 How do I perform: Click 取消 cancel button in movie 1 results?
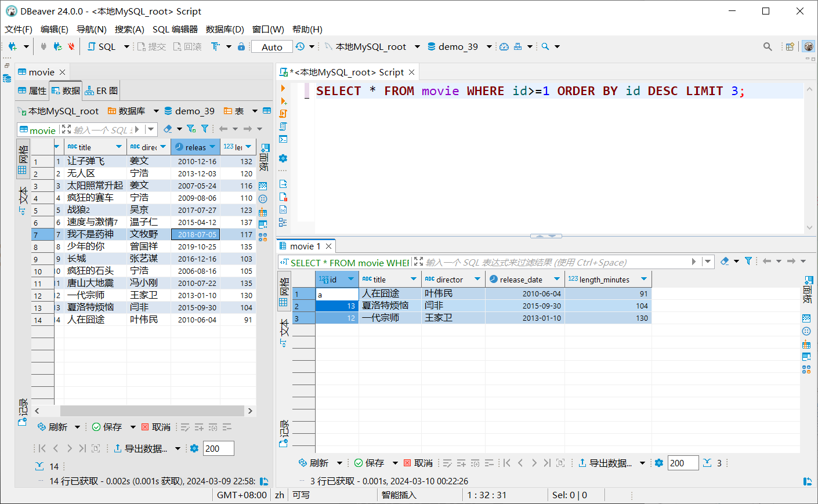click(x=418, y=463)
